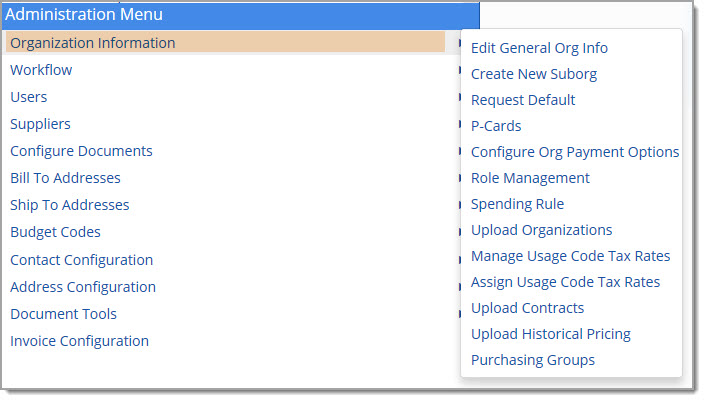Click Edit General Org Info link

539,48
